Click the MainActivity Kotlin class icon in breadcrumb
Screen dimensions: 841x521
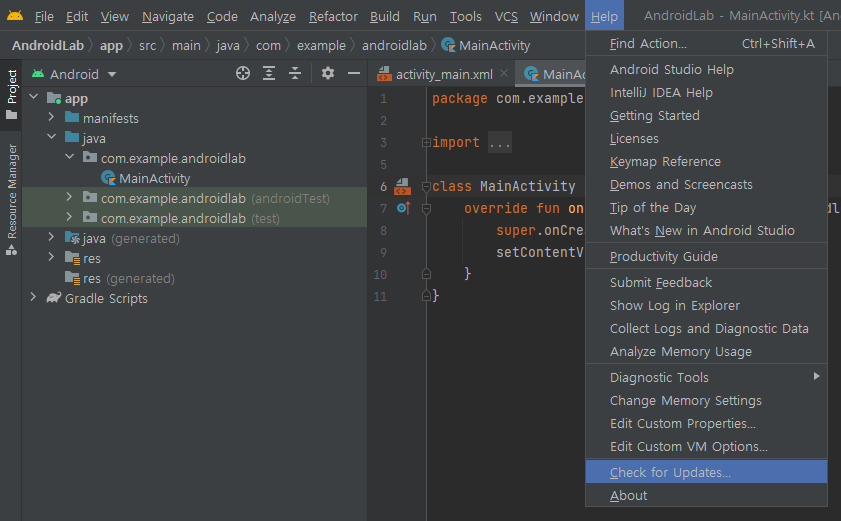(448, 45)
